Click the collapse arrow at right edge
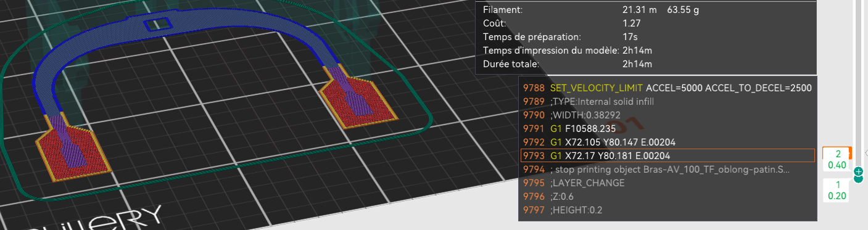Image resolution: width=868 pixels, height=230 pixels. pyautogui.click(x=866, y=152)
